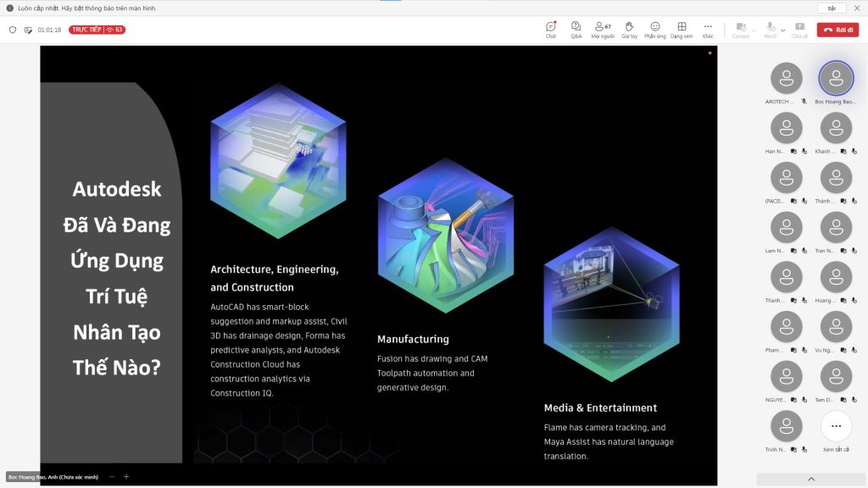Toggle the Camera button
Image resolution: width=868 pixels, height=488 pixels.
(x=741, y=30)
